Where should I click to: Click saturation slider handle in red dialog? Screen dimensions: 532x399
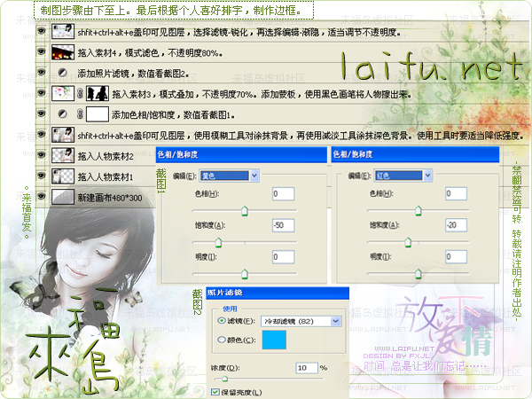pyautogui.click(x=408, y=242)
